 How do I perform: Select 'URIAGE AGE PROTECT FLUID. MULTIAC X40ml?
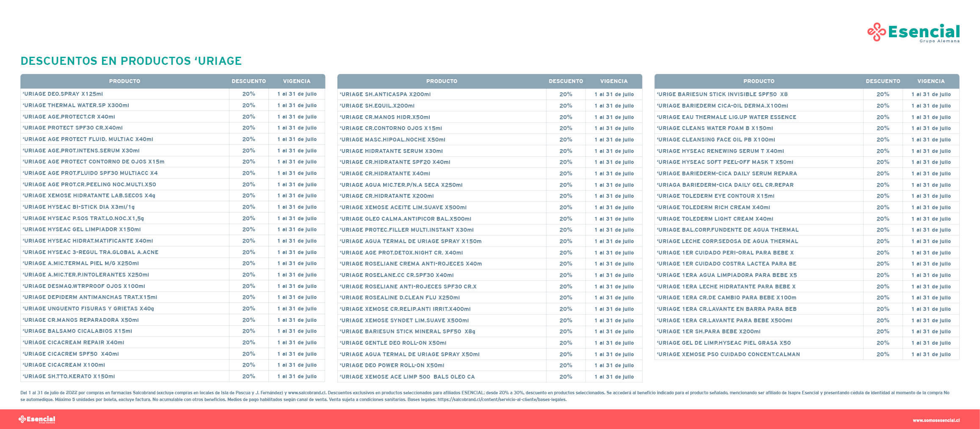tap(173, 139)
